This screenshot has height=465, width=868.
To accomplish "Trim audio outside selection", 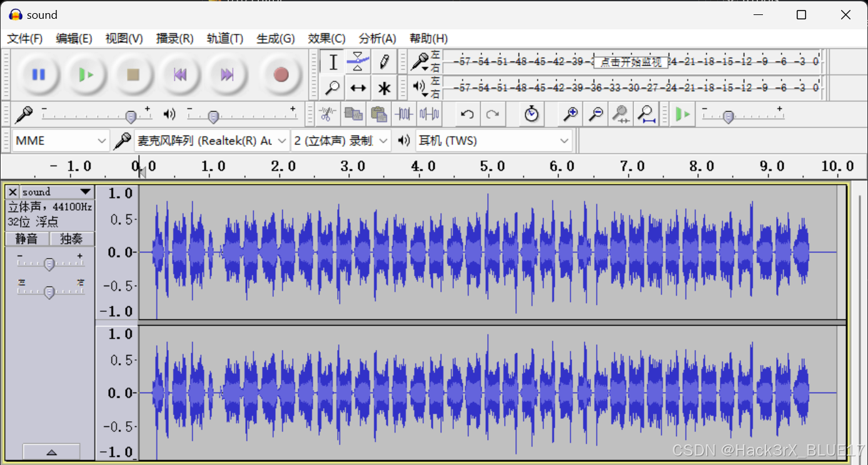I will point(404,114).
